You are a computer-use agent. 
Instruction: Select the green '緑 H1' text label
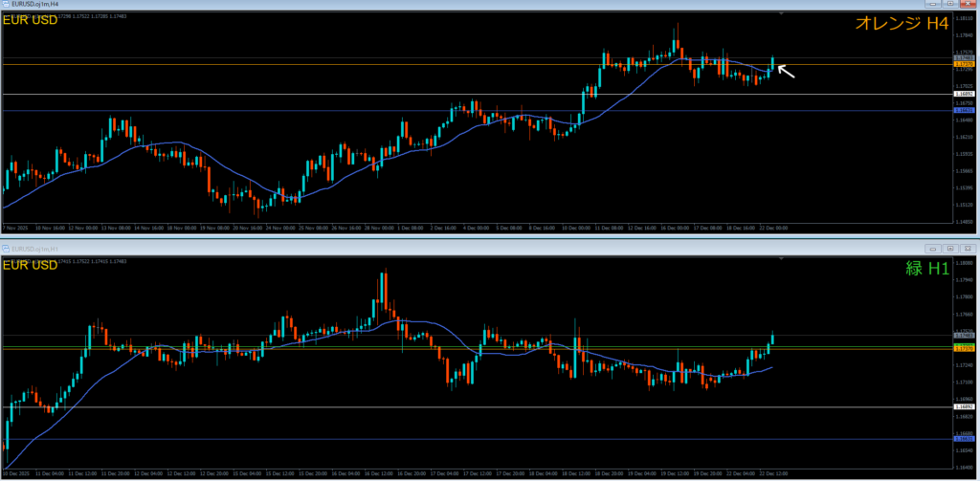point(925,269)
